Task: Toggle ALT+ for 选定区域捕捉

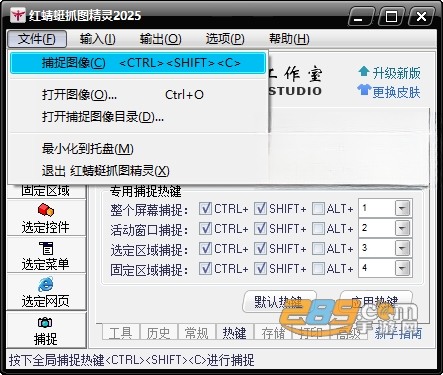Action: pyautogui.click(x=318, y=249)
